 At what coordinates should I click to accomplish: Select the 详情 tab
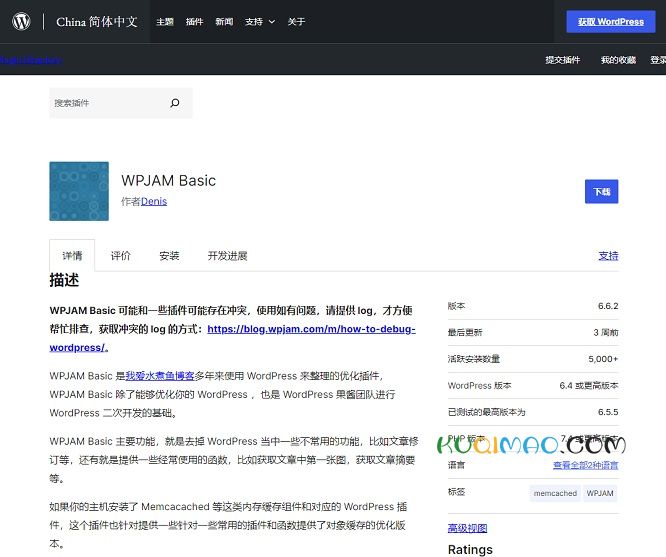(72, 255)
